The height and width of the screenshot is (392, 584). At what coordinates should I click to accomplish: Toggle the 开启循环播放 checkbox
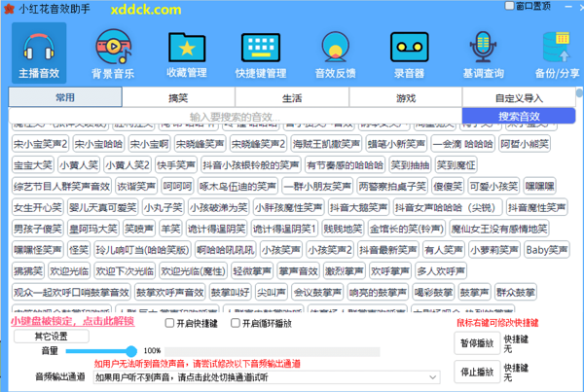click(248, 323)
